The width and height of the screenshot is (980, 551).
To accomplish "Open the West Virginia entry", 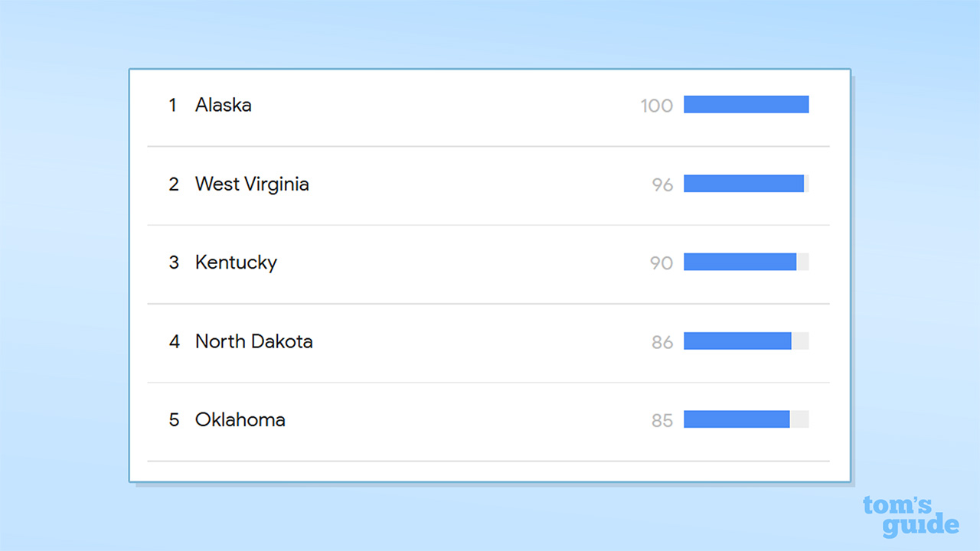I will pos(252,184).
